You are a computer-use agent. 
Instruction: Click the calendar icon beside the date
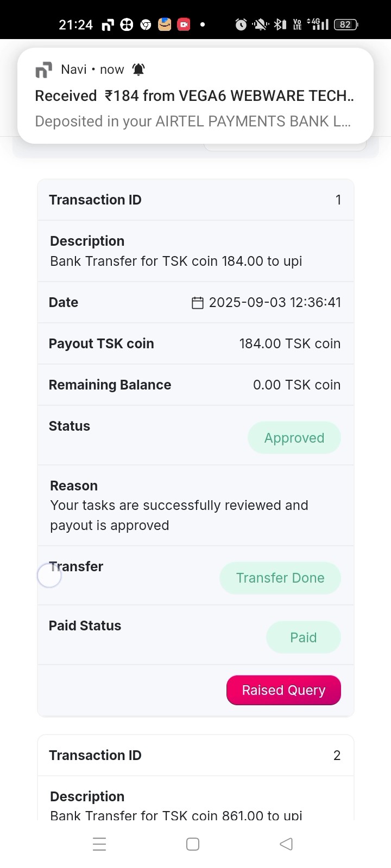198,303
